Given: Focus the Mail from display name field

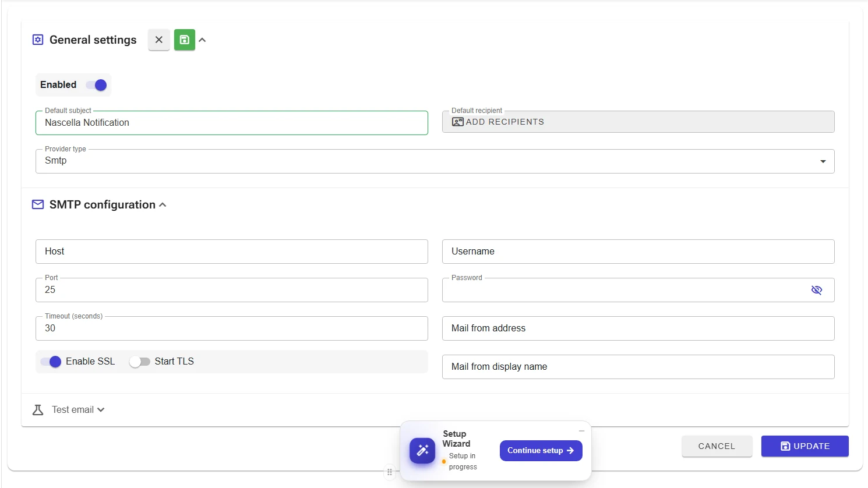Looking at the screenshot, I should point(638,367).
